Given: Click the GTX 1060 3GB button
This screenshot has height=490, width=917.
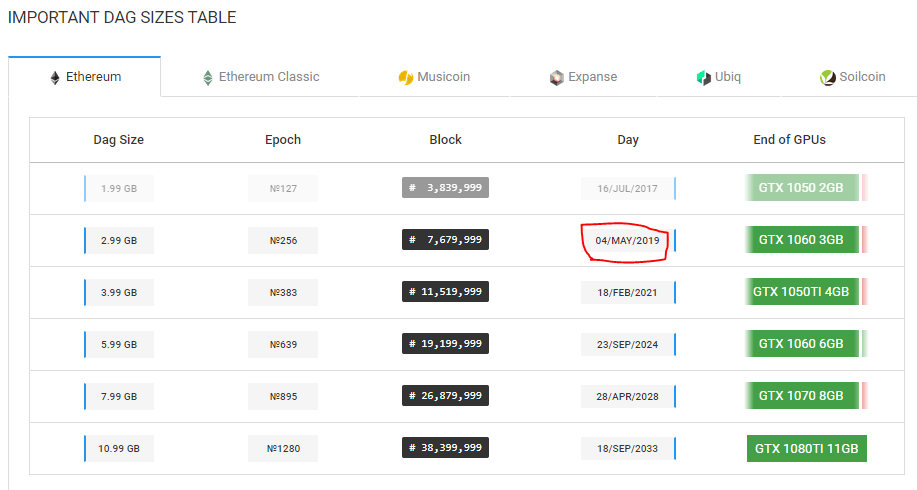Looking at the screenshot, I should tap(801, 240).
